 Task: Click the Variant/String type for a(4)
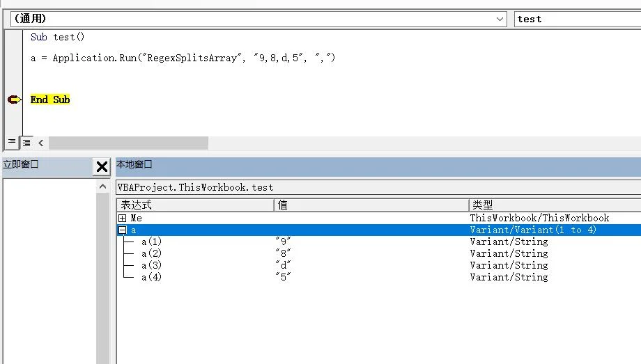coord(509,277)
